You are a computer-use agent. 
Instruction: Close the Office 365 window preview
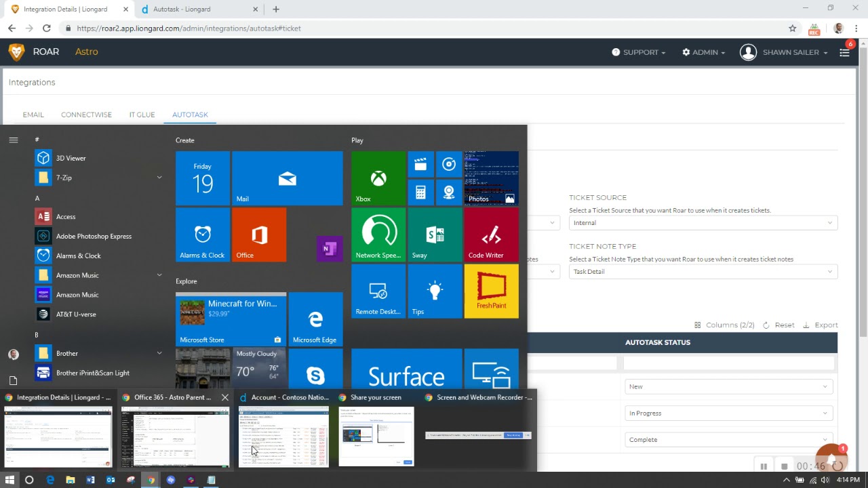click(225, 397)
